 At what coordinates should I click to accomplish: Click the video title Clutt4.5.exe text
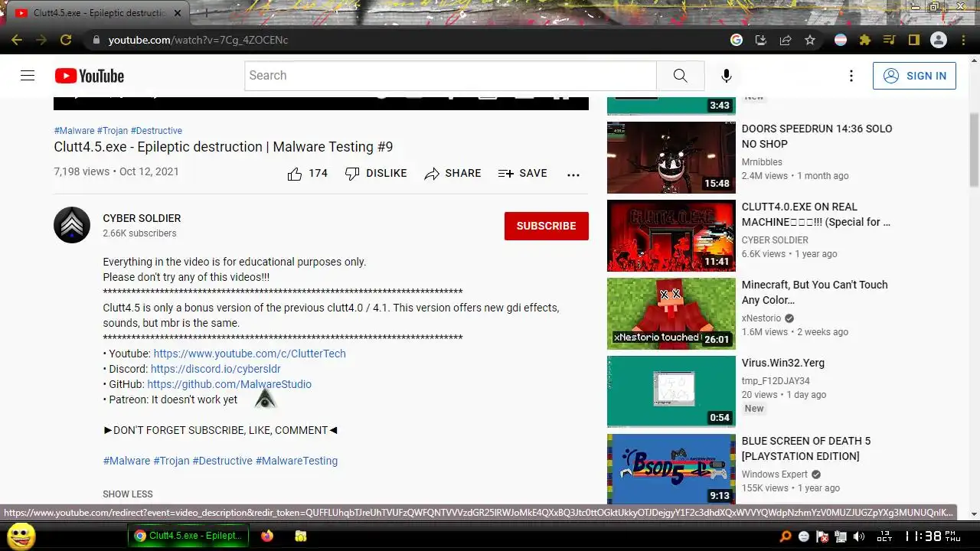coord(224,147)
